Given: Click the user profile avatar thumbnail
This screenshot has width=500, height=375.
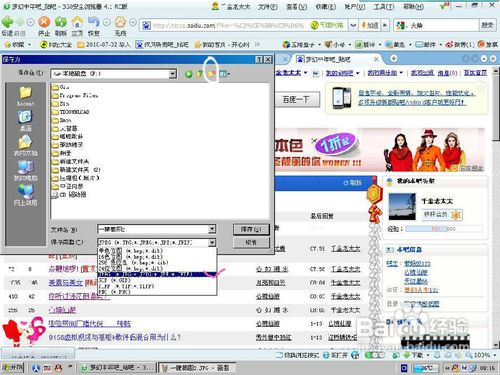Looking at the screenshot, I should (403, 206).
